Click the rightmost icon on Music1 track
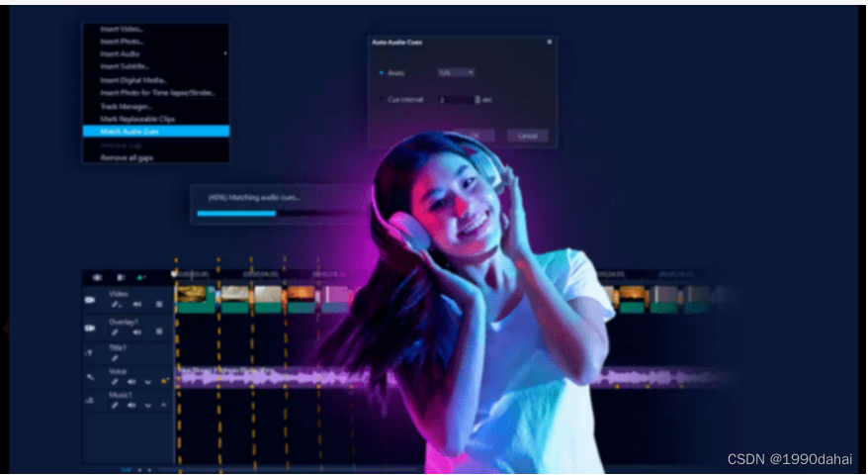 [163, 405]
